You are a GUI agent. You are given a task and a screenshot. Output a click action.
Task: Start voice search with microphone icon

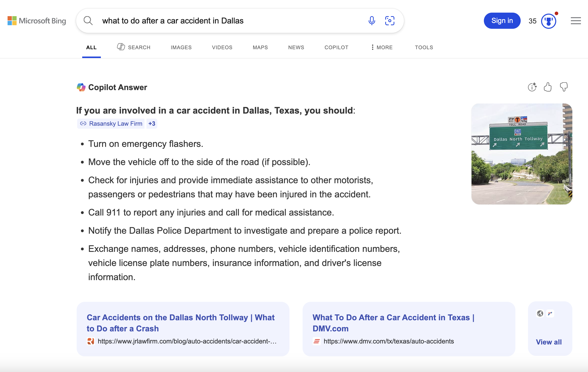(x=372, y=21)
